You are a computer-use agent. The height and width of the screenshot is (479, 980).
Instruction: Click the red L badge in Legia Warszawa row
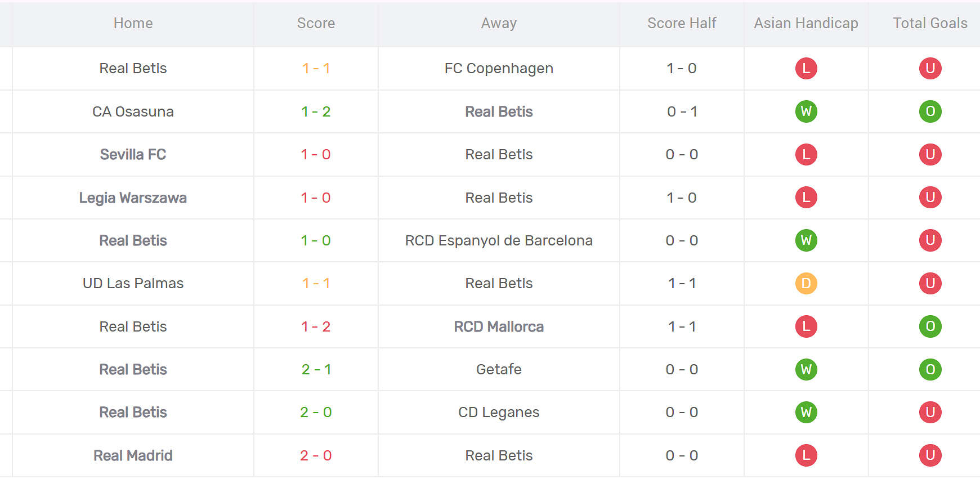point(806,198)
